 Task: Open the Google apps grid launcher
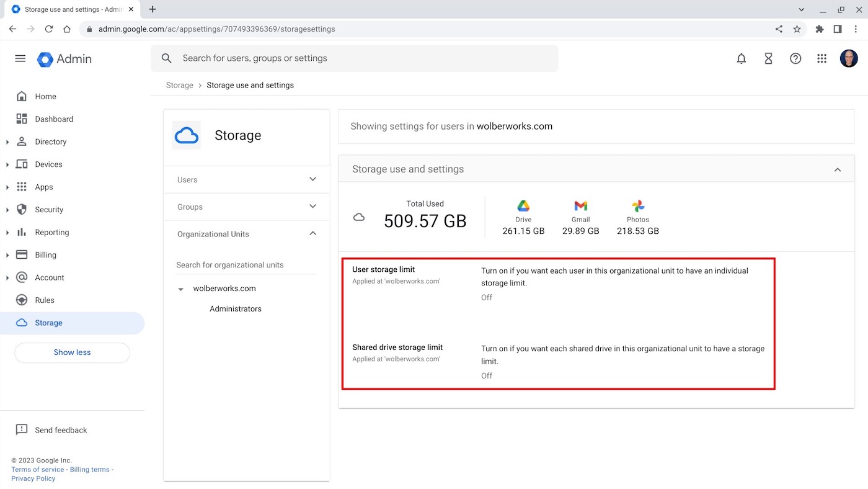(x=822, y=58)
